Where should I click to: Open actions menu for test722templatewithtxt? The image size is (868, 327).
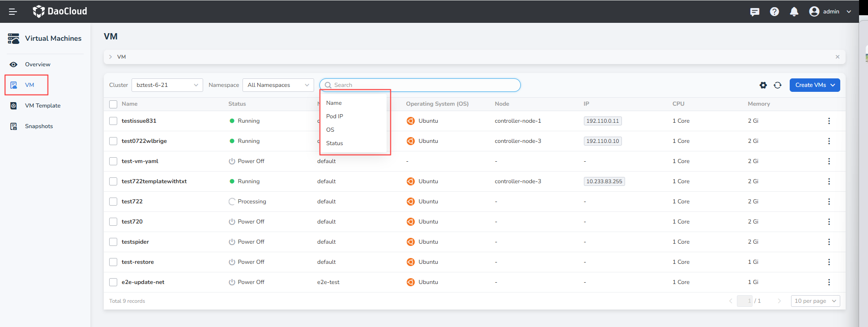coord(829,181)
